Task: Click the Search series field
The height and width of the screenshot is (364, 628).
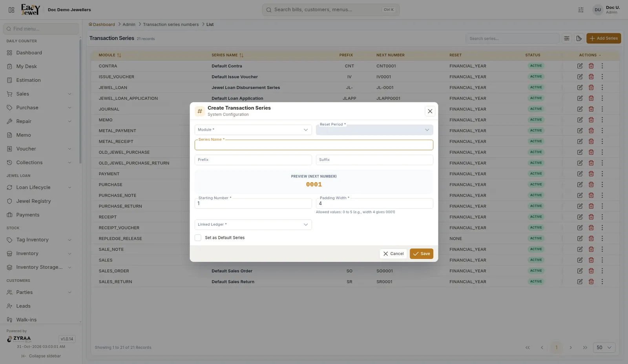Action: click(x=512, y=38)
